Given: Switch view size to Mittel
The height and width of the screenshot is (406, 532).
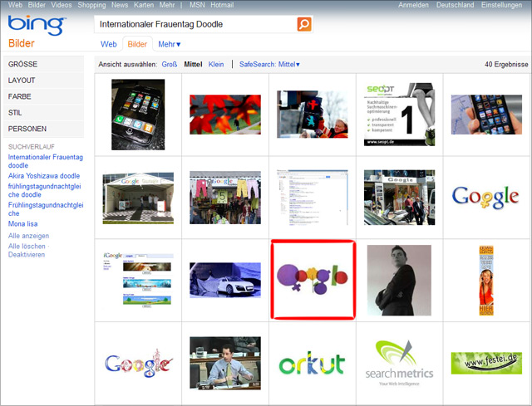Looking at the screenshot, I should [193, 64].
